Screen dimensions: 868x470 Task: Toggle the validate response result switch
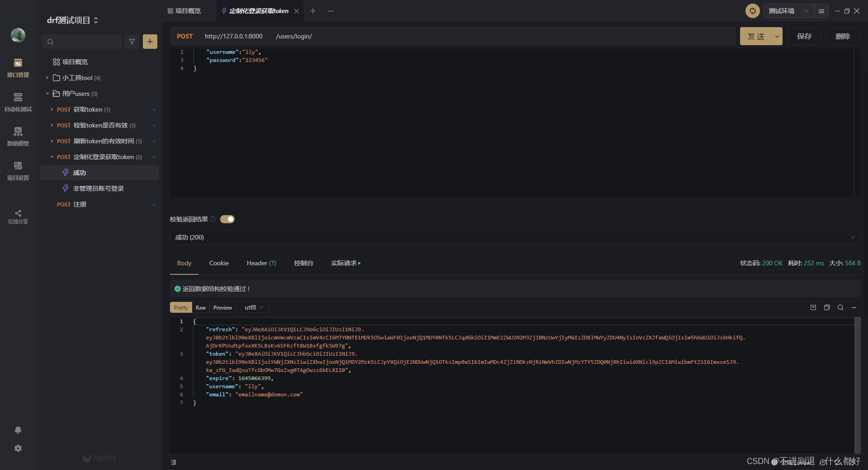click(227, 219)
